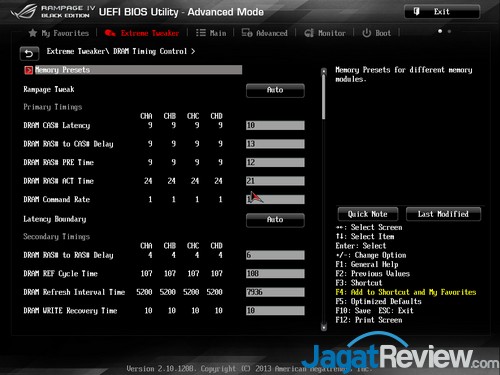Open the Main tab
Screen dimensions: 500x375
coord(211,33)
